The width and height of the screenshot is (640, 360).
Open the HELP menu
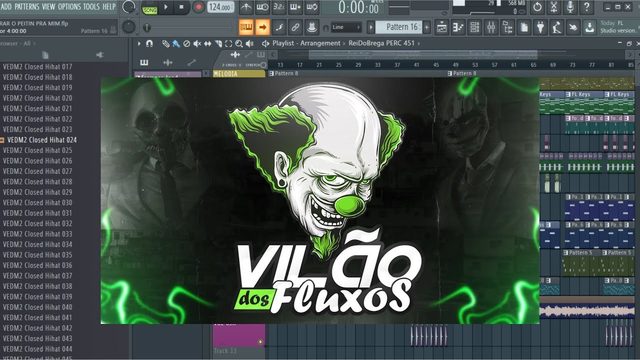pyautogui.click(x=109, y=7)
